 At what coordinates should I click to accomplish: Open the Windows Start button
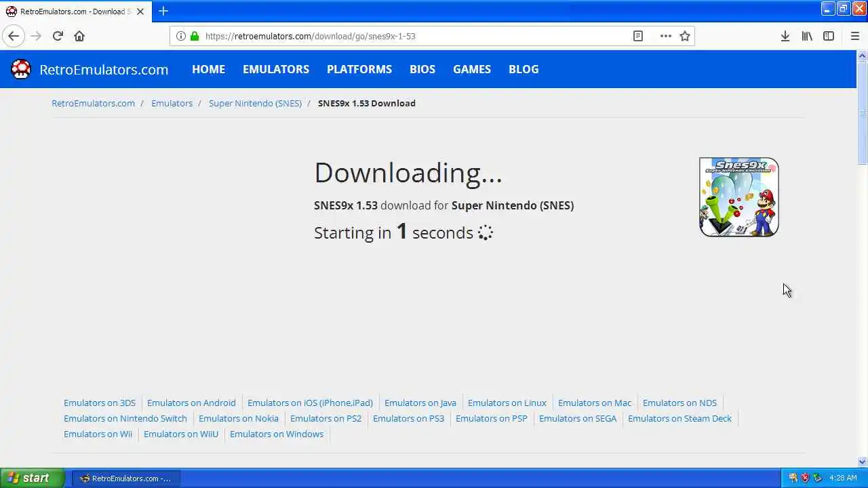[32, 478]
